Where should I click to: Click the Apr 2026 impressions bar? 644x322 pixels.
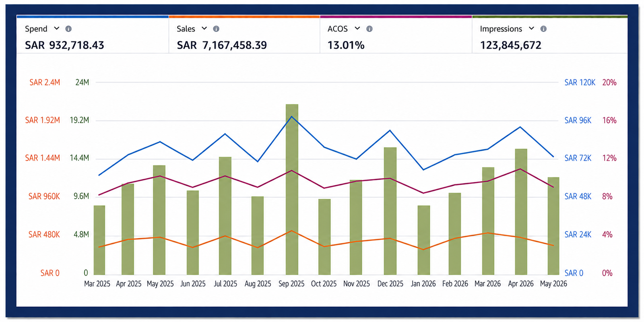tap(521, 212)
